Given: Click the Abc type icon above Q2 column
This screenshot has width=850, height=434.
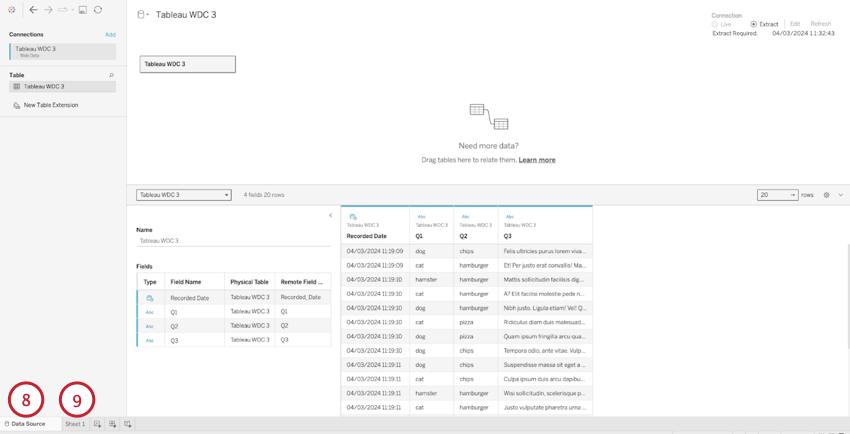Looking at the screenshot, I should (465, 216).
